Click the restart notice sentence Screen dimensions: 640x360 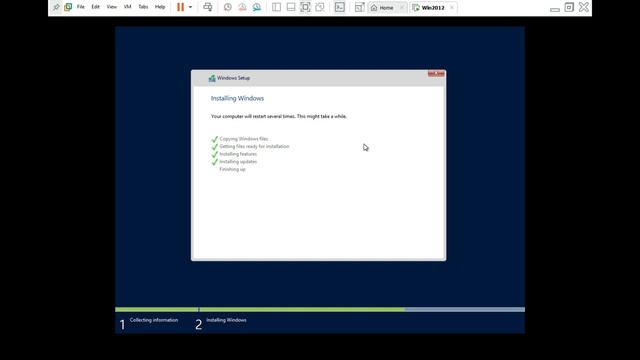point(279,116)
